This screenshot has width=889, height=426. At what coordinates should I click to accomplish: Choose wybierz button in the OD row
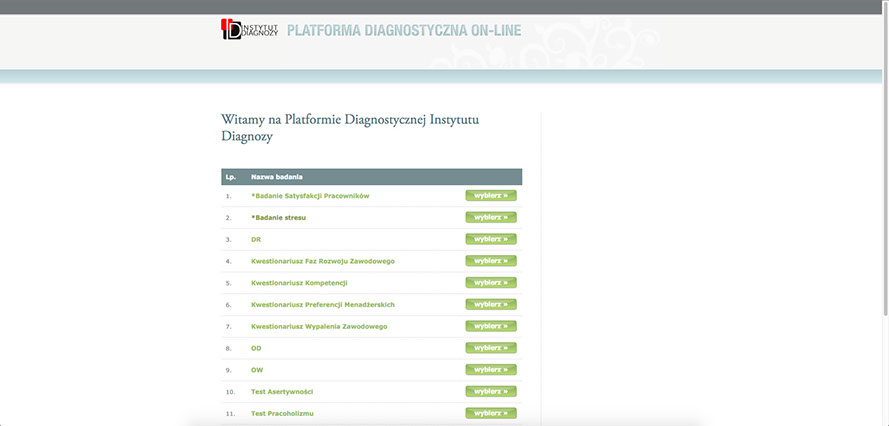[490, 348]
